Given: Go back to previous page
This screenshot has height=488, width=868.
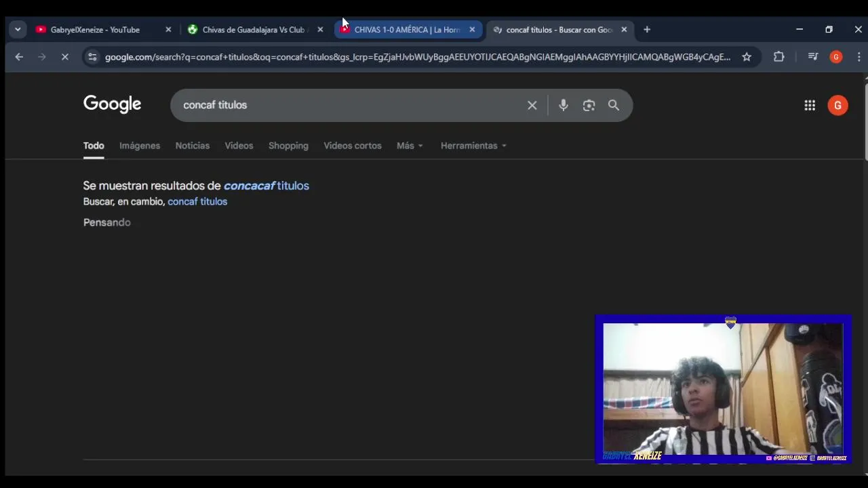Looking at the screenshot, I should tap(19, 57).
